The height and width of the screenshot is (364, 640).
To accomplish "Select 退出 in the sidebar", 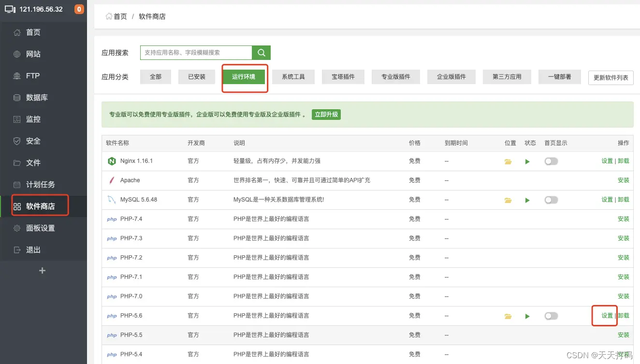I will pos(44,250).
